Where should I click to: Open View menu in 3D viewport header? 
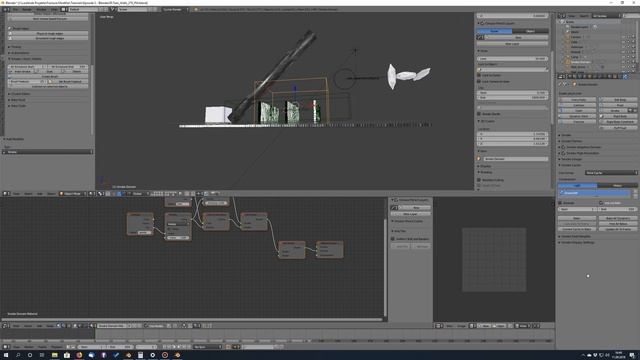point(16,193)
